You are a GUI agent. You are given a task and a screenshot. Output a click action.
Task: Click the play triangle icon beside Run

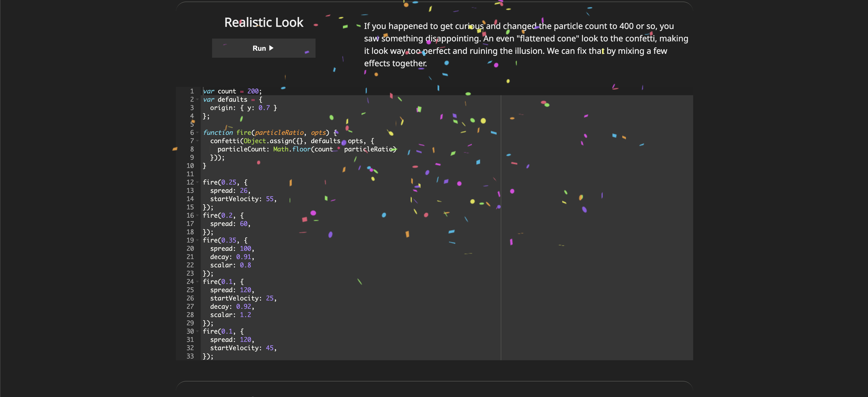point(271,48)
